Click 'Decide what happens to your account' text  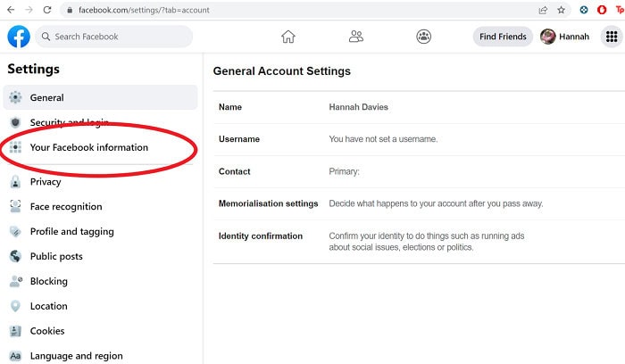pos(436,203)
